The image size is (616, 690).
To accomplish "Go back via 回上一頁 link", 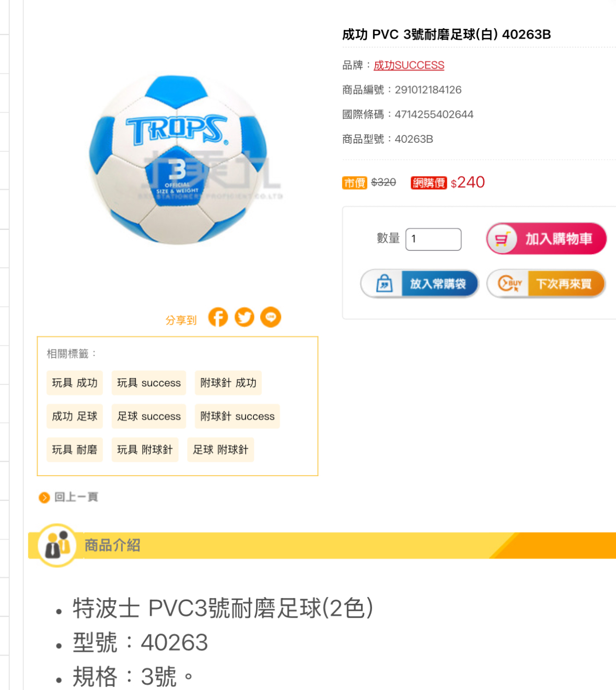I will [x=76, y=497].
